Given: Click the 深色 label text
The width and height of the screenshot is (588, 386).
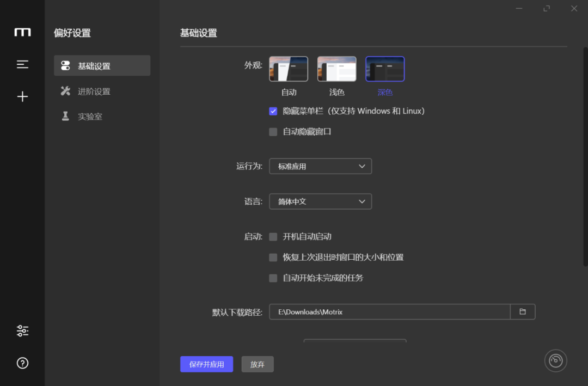Looking at the screenshot, I should click(x=385, y=92).
